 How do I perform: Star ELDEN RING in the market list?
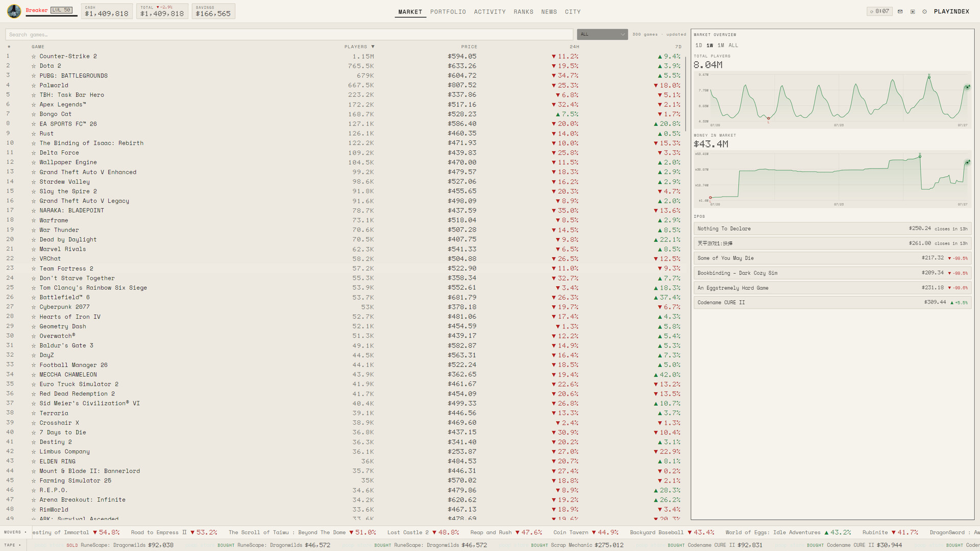pyautogui.click(x=34, y=462)
